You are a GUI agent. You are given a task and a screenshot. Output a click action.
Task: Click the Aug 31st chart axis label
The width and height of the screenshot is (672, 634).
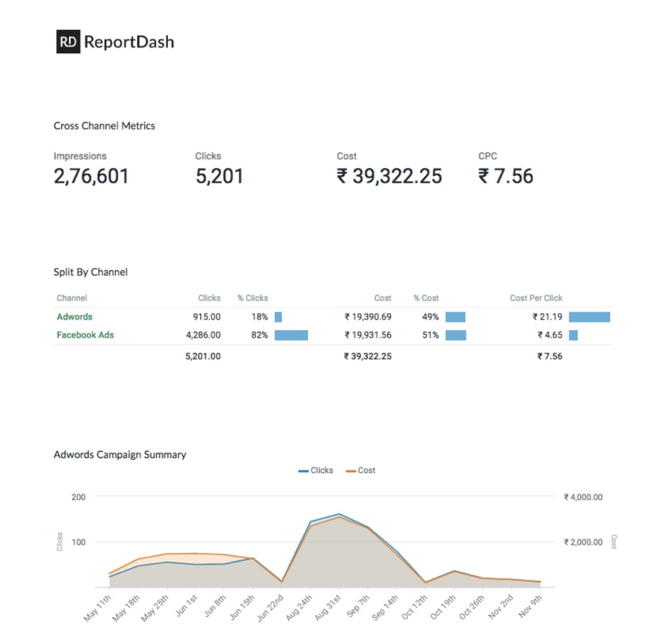point(329,607)
